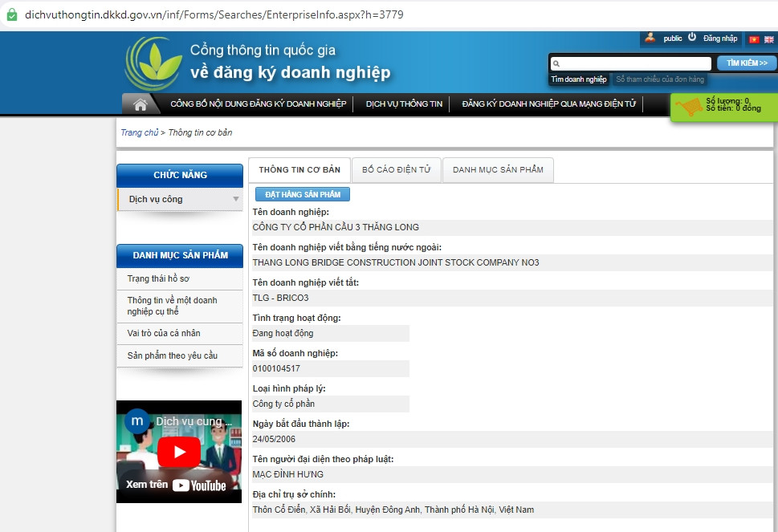Click the home icon in navigation bar
The height and width of the screenshot is (532, 778).
141,104
